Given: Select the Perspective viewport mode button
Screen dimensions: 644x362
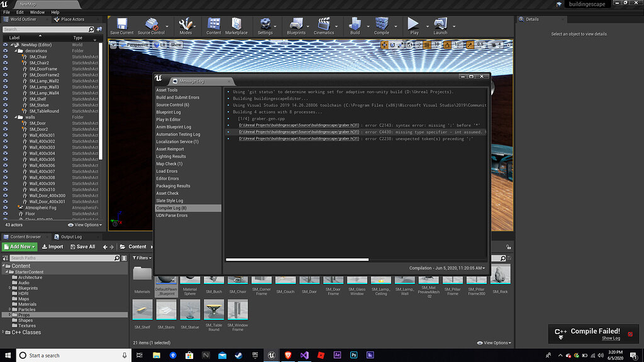Looking at the screenshot, I should coord(135,45).
